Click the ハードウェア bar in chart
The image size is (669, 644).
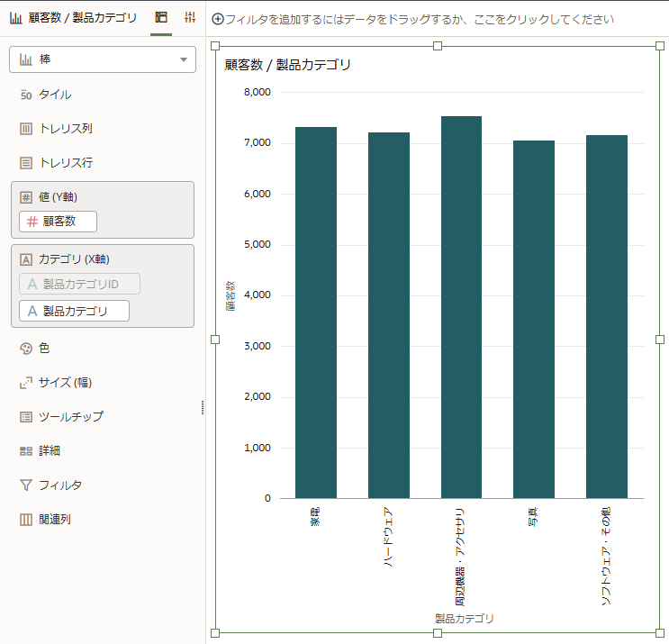click(x=389, y=315)
